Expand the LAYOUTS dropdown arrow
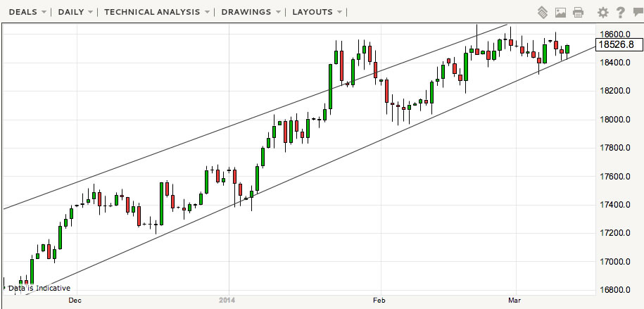Screen dimensions: 644x309 click(340, 13)
